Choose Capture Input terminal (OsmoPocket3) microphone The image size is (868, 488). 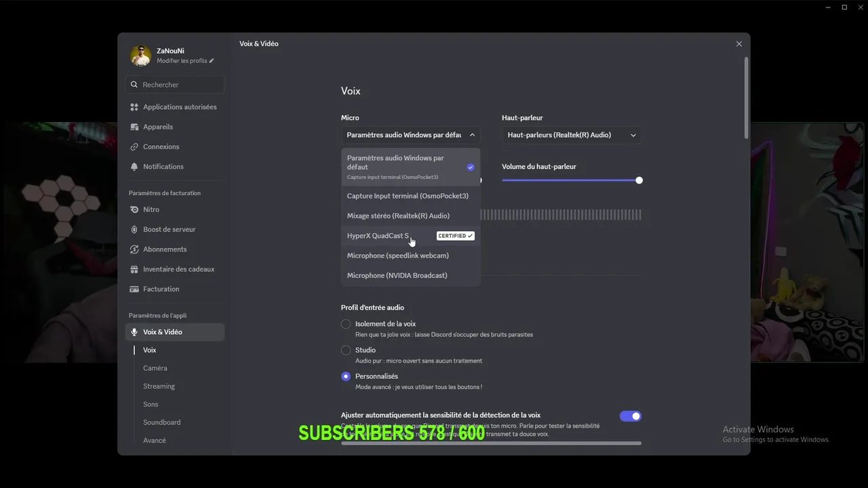(x=411, y=196)
